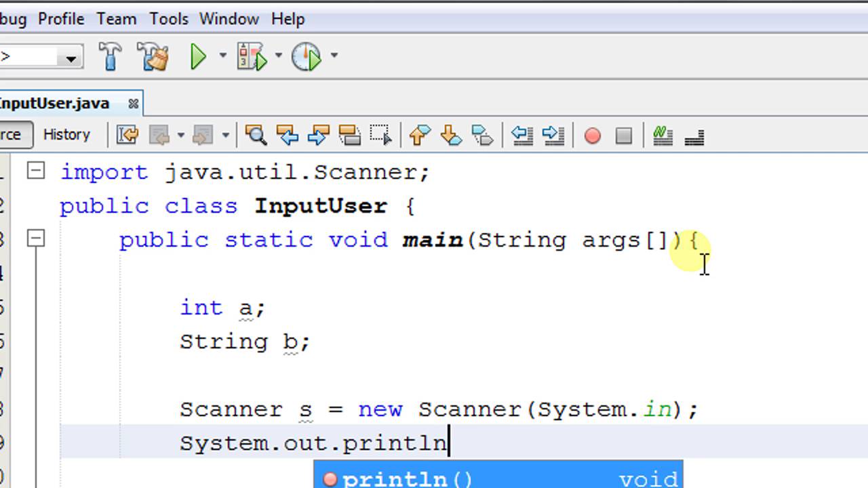This screenshot has height=488, width=868.
Task: Click the Profile Project icon
Action: [307, 56]
